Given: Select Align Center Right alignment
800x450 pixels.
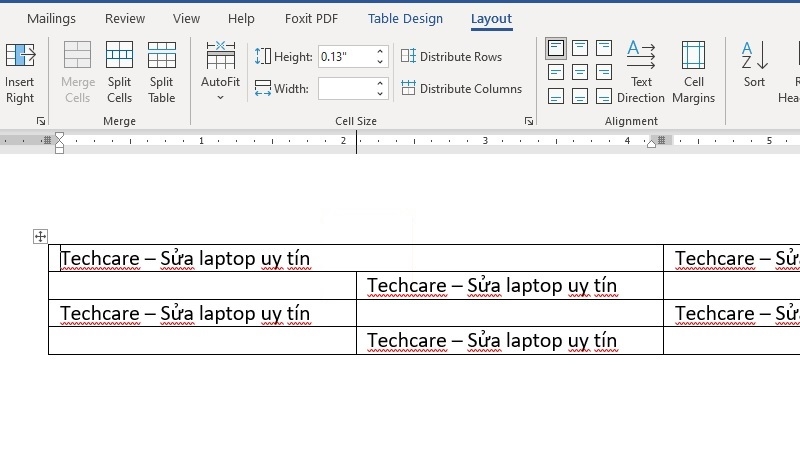Looking at the screenshot, I should point(604,72).
